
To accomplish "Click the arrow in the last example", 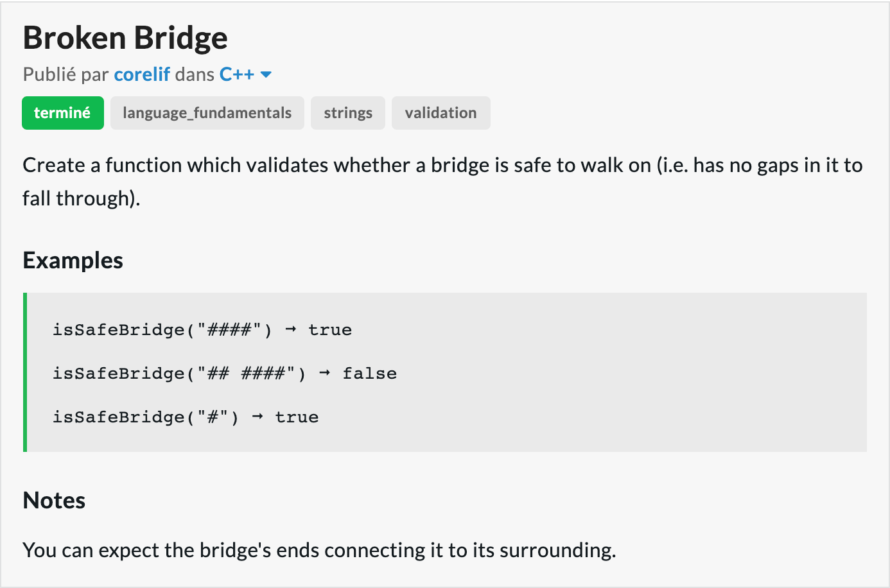I will tap(257, 417).
